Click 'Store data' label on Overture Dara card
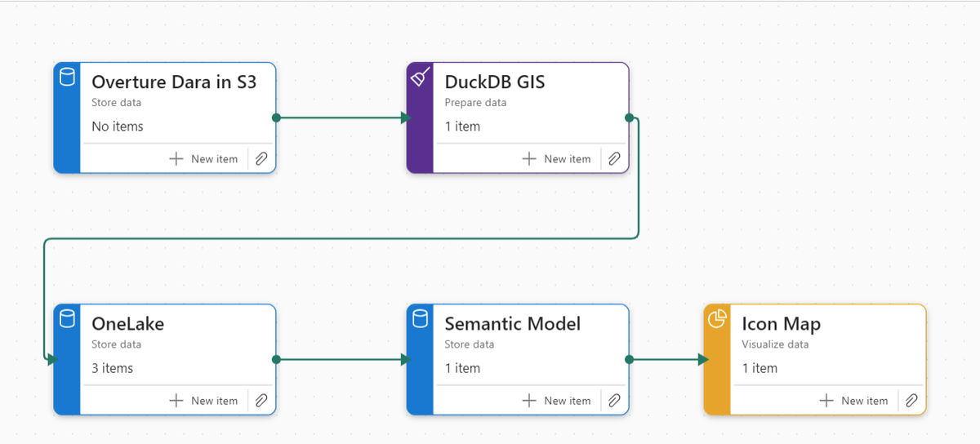The image size is (980, 444). point(116,103)
